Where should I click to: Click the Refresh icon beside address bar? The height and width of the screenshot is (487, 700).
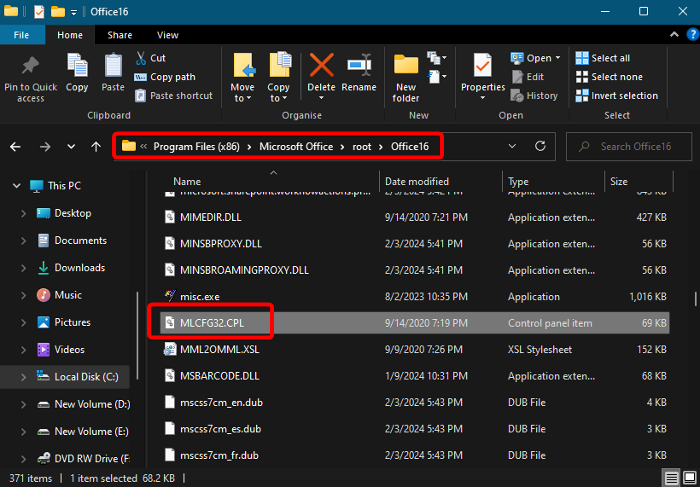540,146
